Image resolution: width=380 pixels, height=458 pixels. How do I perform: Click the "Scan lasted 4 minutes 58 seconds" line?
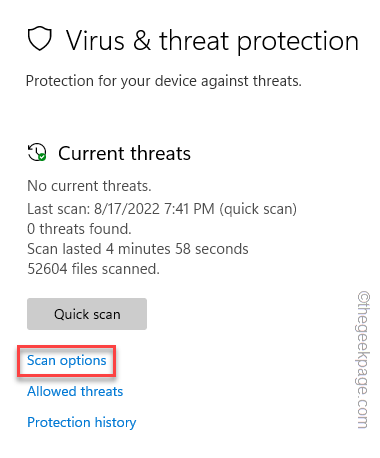click(138, 249)
